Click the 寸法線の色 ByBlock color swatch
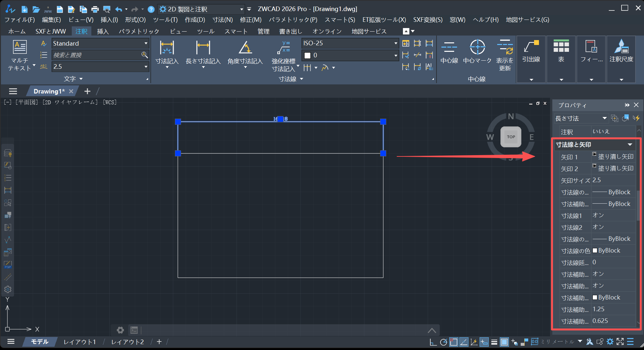Viewport: 644px width, 350px height. tap(595, 251)
